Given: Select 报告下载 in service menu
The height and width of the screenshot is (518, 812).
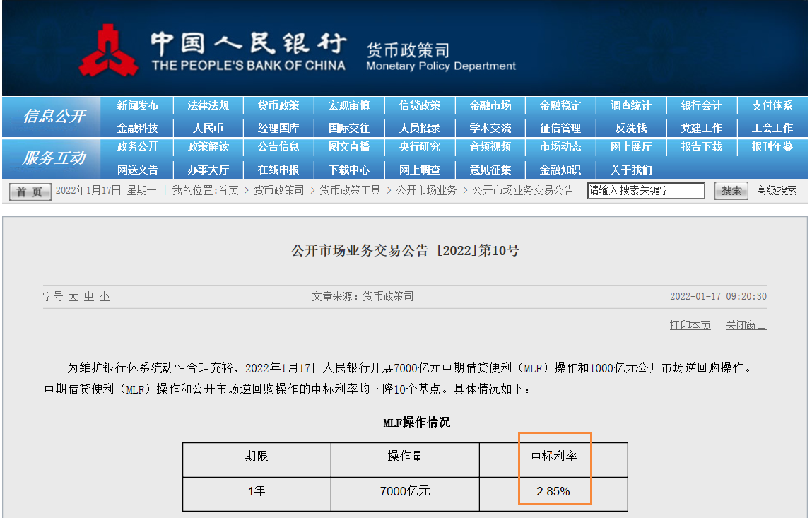Looking at the screenshot, I should [x=702, y=146].
